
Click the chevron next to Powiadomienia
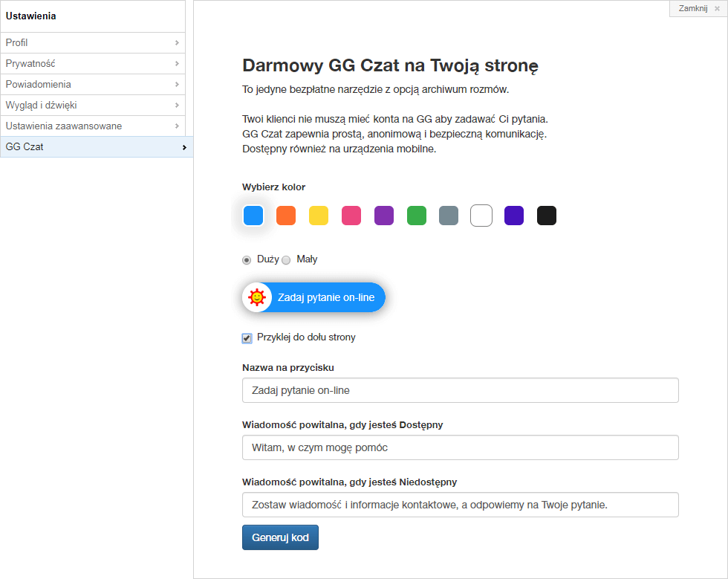pos(177,85)
